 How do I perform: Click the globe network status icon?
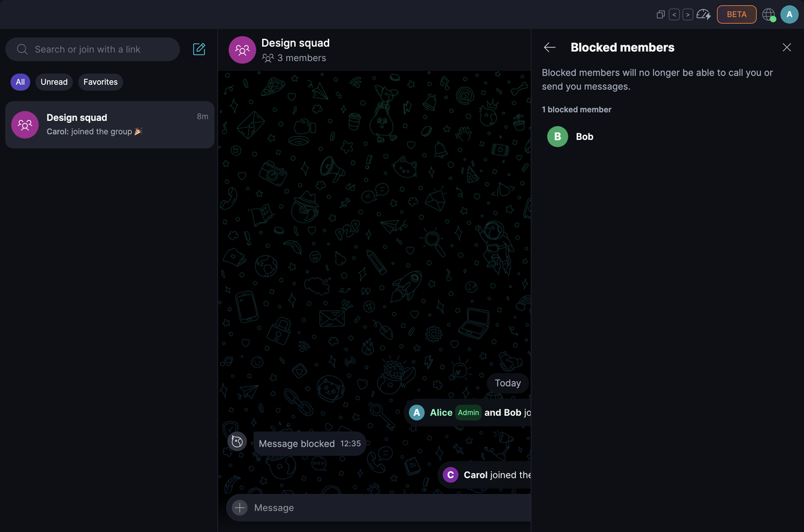point(769,14)
